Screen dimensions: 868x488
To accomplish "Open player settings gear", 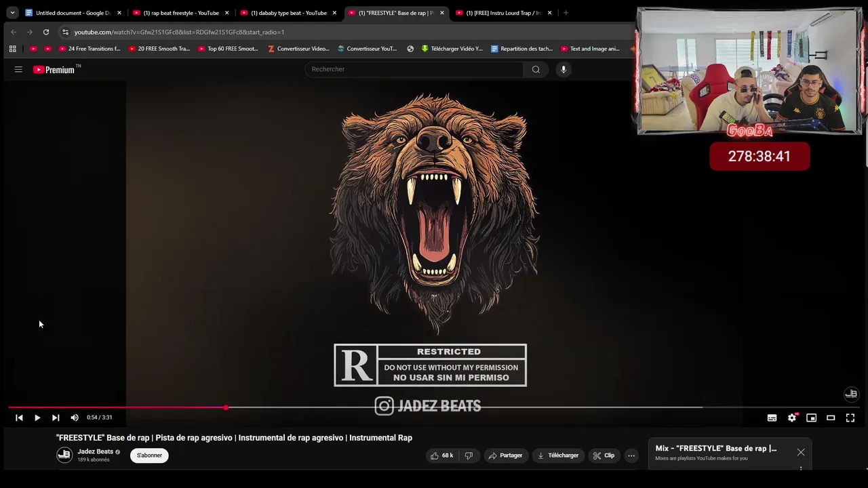I will [x=791, y=418].
